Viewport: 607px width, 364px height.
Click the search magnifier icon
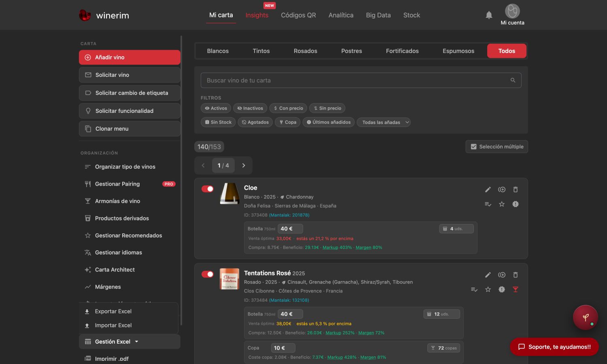(513, 80)
